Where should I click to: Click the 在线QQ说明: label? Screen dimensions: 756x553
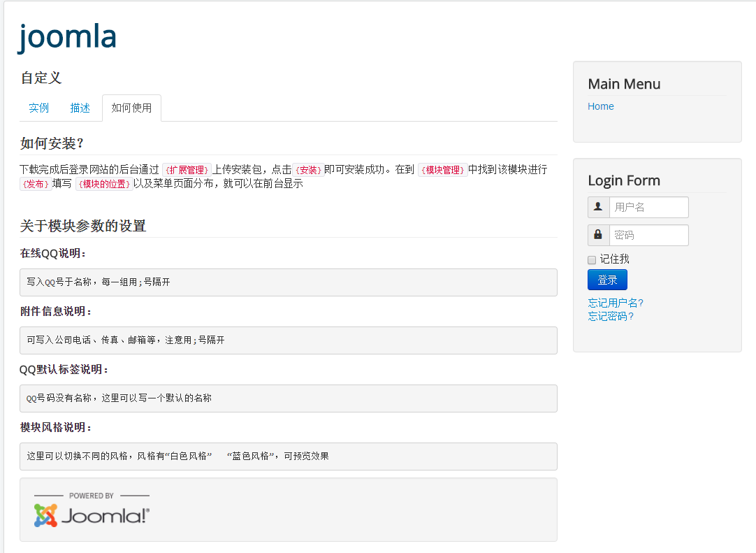(x=53, y=253)
